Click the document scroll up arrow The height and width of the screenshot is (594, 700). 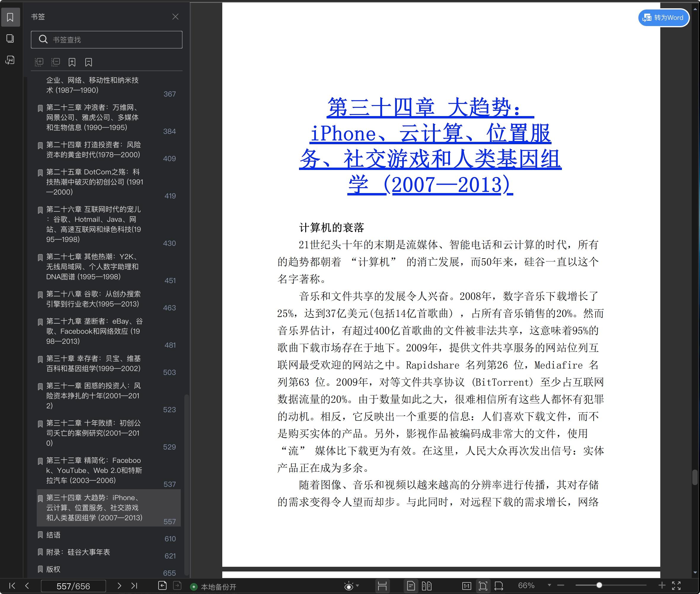click(695, 9)
